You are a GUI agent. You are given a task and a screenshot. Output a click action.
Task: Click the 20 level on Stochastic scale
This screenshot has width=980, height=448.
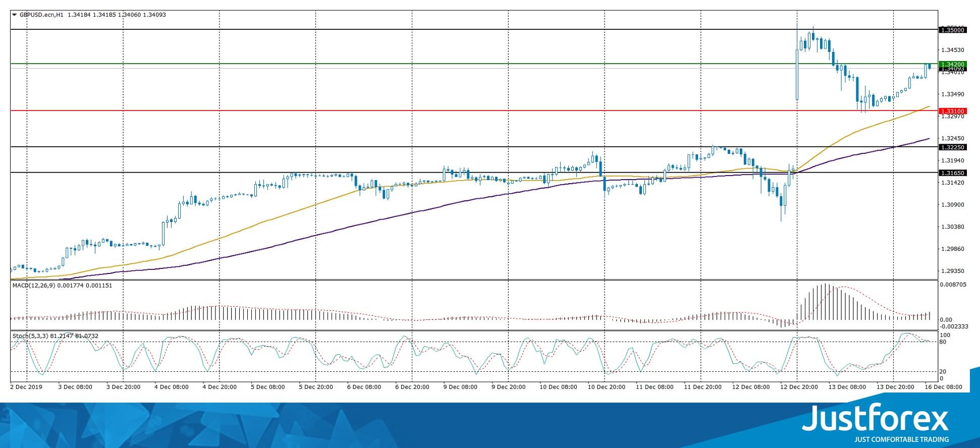click(x=943, y=372)
